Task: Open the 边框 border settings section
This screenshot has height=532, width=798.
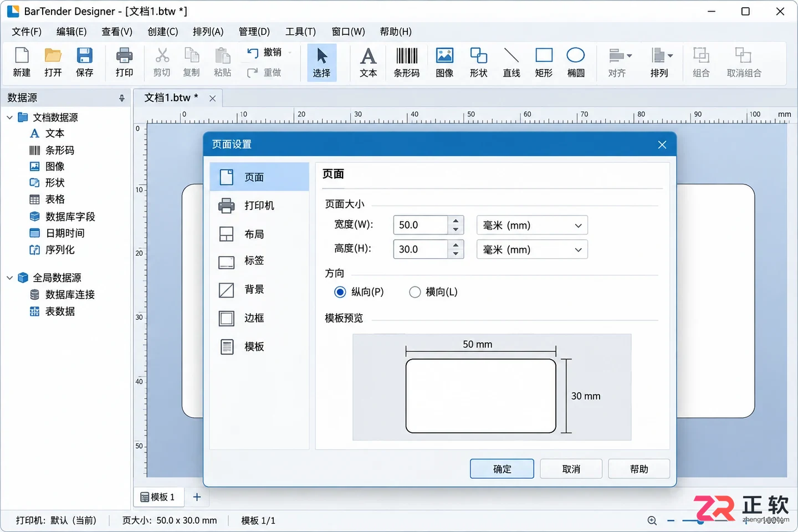Action: point(259,318)
